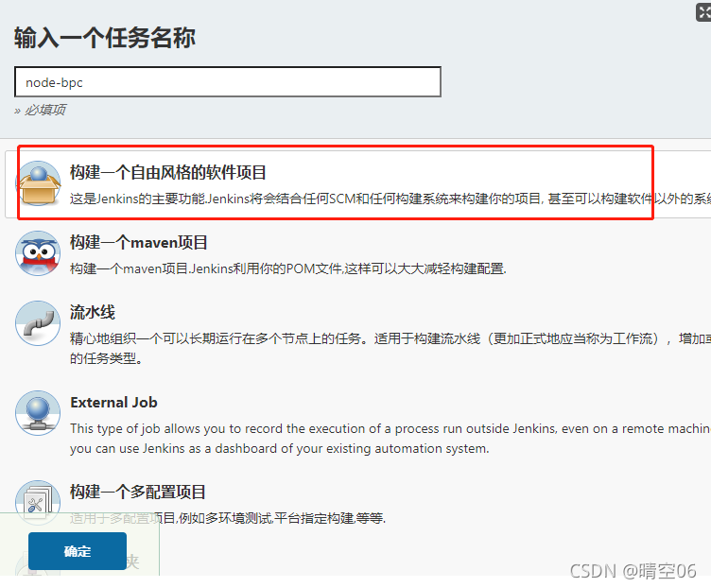Click the External Job monitor icon
Screen dimensions: 711x588
[38, 413]
